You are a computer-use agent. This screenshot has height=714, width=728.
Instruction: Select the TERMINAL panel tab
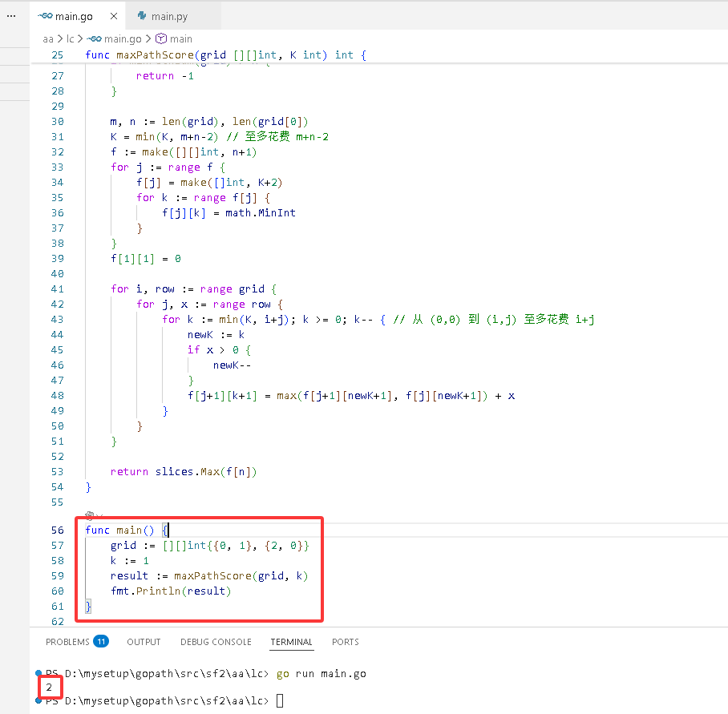291,642
